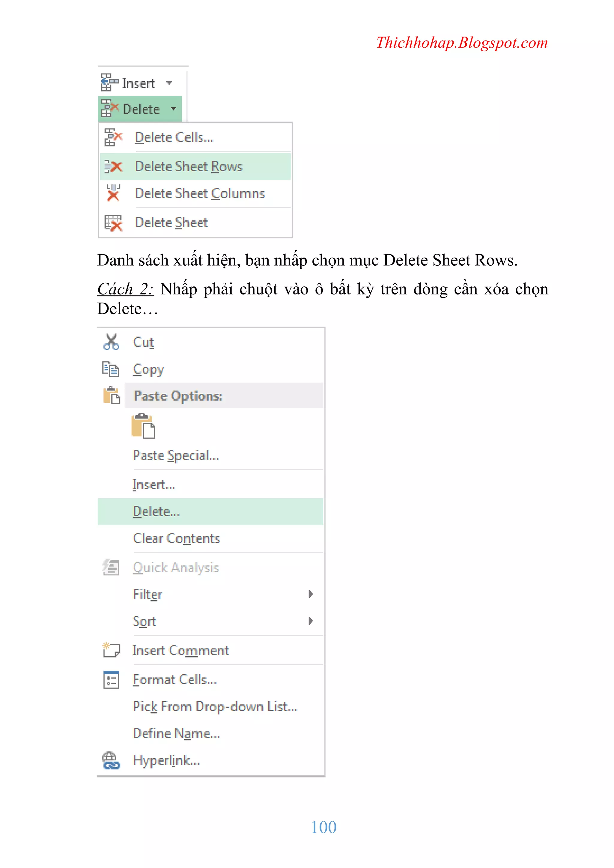
Task: Click the Delete Sheet icon
Action: [113, 223]
